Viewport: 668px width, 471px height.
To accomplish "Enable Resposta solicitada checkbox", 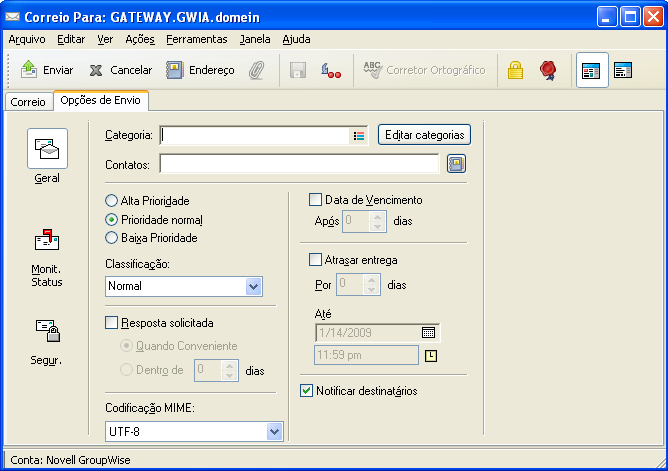I will tap(111, 323).
